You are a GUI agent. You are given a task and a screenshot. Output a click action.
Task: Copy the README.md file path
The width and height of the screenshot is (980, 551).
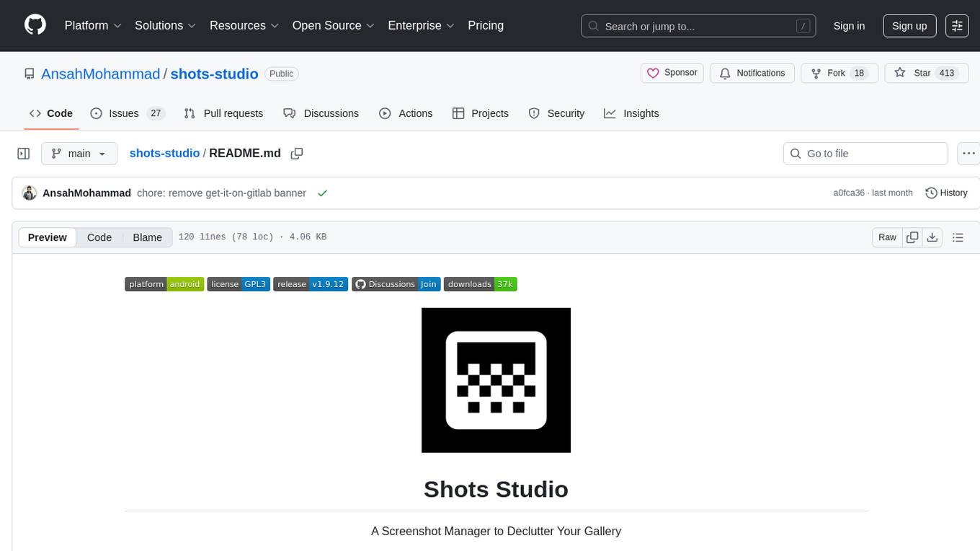click(296, 154)
